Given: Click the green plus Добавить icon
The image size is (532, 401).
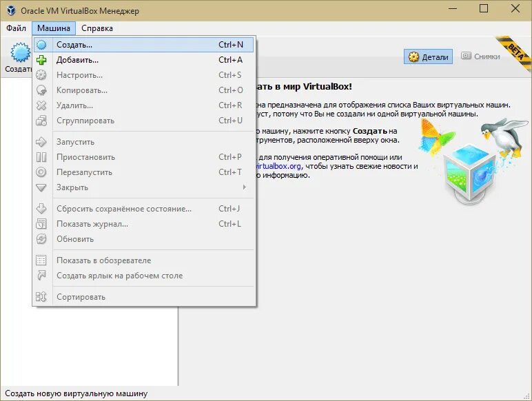Looking at the screenshot, I should click(x=41, y=60).
